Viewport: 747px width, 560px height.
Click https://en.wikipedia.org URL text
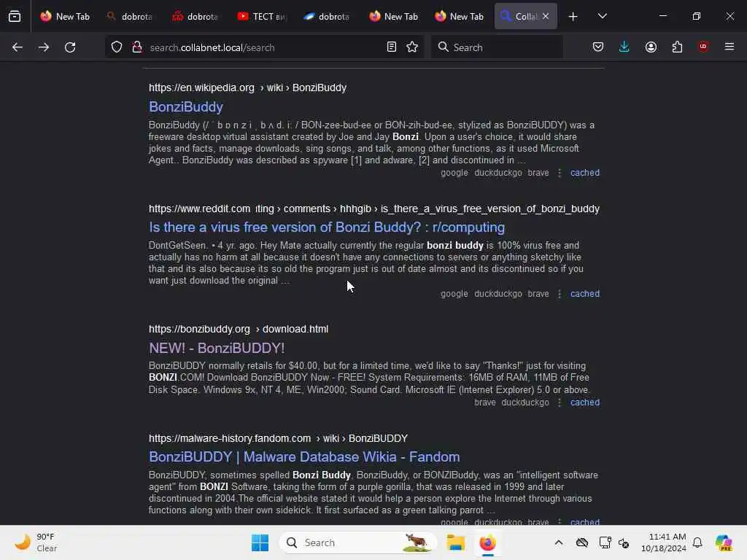click(201, 87)
